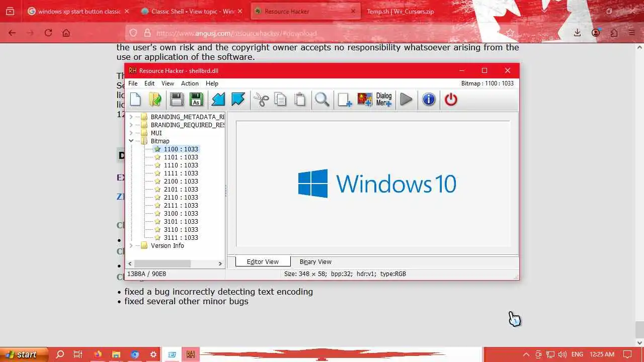The height and width of the screenshot is (362, 644).
Task: Click the gray Save floppy disk icon
Action: 177,100
